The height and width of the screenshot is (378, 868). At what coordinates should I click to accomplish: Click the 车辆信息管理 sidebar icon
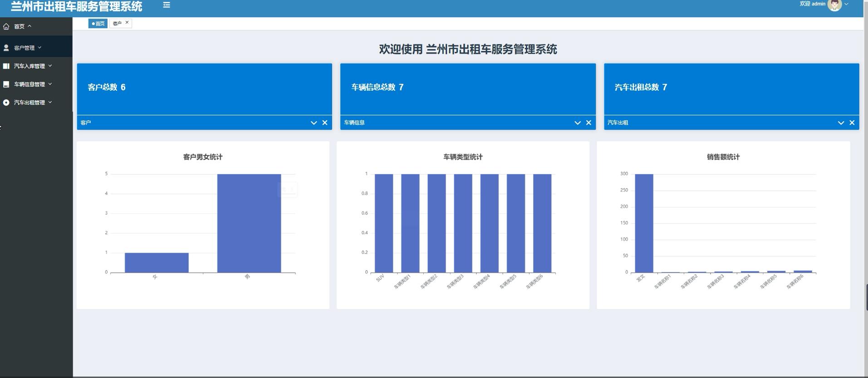6,84
